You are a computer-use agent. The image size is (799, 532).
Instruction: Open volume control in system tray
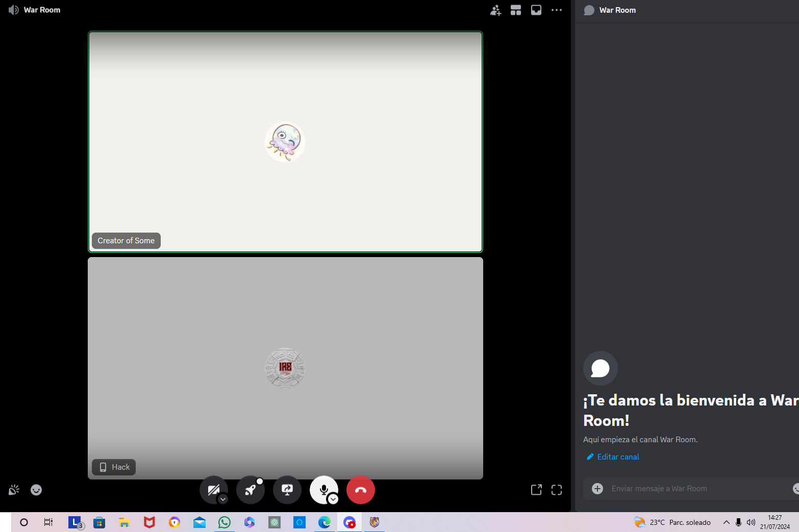tap(751, 522)
